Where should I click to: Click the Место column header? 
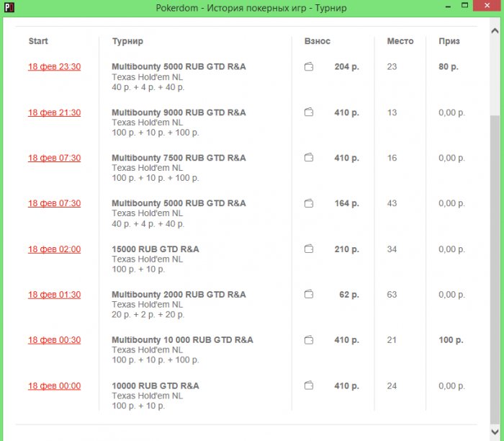(400, 41)
